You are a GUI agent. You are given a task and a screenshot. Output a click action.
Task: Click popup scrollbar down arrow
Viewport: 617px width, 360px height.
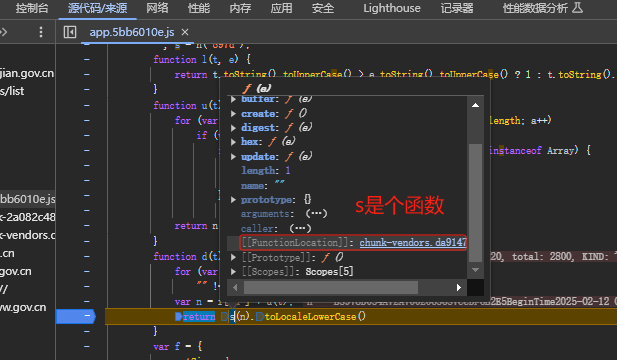click(475, 270)
